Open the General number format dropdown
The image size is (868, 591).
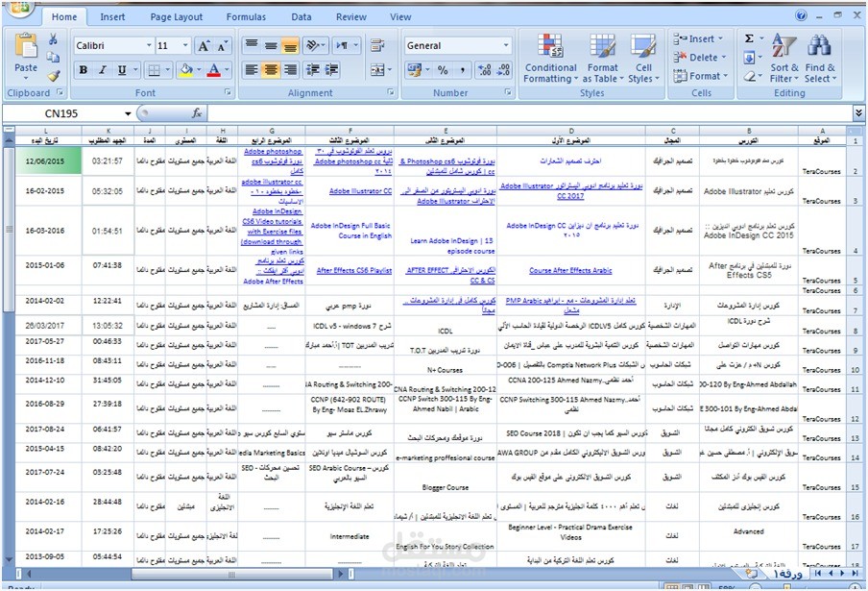point(505,45)
